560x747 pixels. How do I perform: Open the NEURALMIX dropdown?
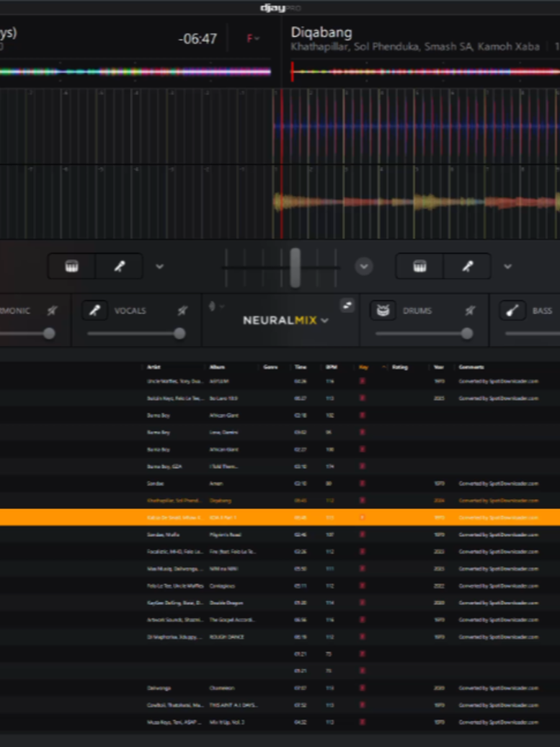285,320
